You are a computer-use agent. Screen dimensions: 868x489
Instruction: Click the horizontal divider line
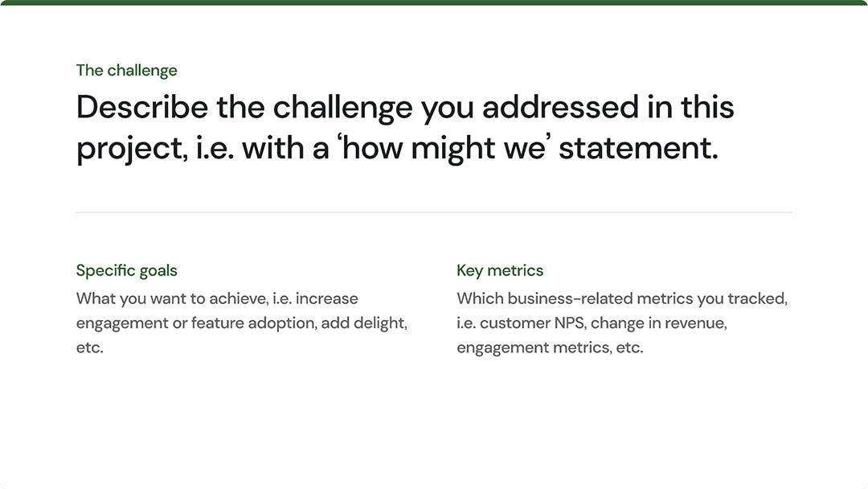click(434, 212)
